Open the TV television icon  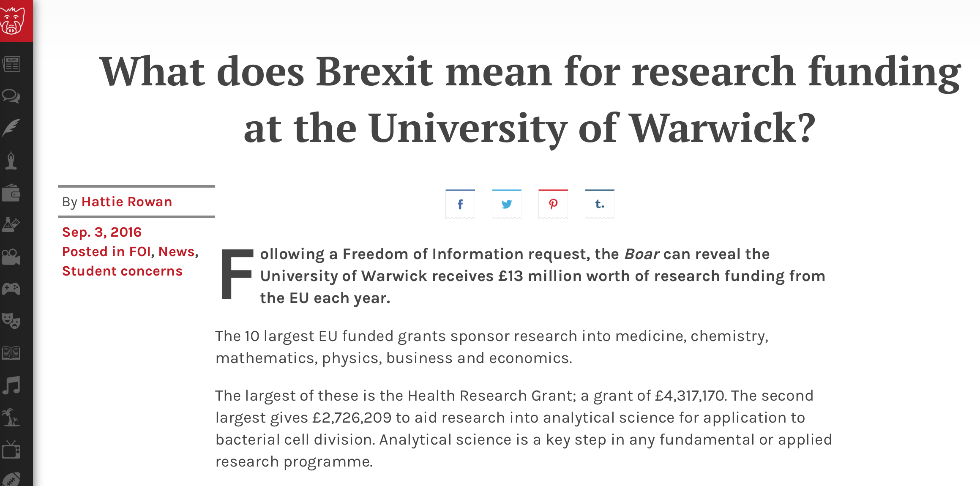11,450
